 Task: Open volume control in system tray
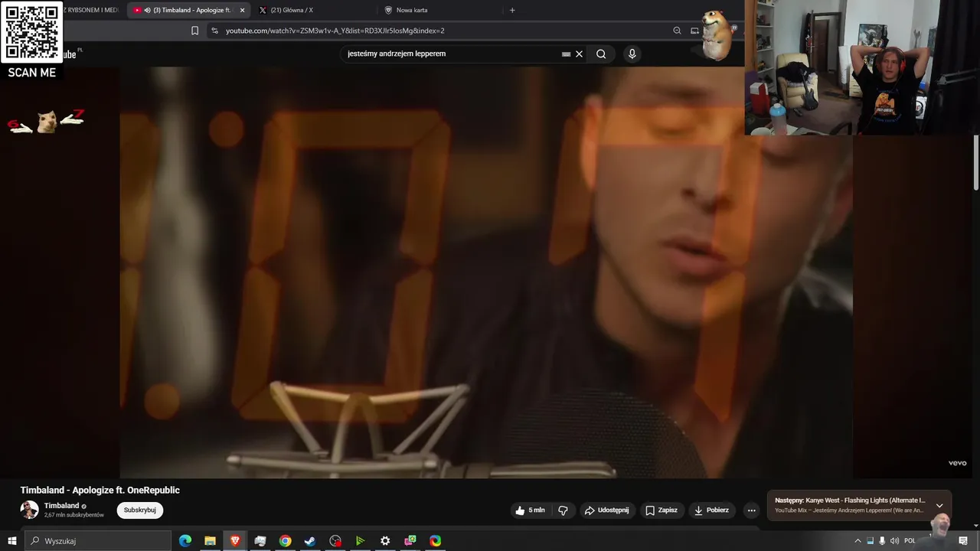click(x=894, y=541)
